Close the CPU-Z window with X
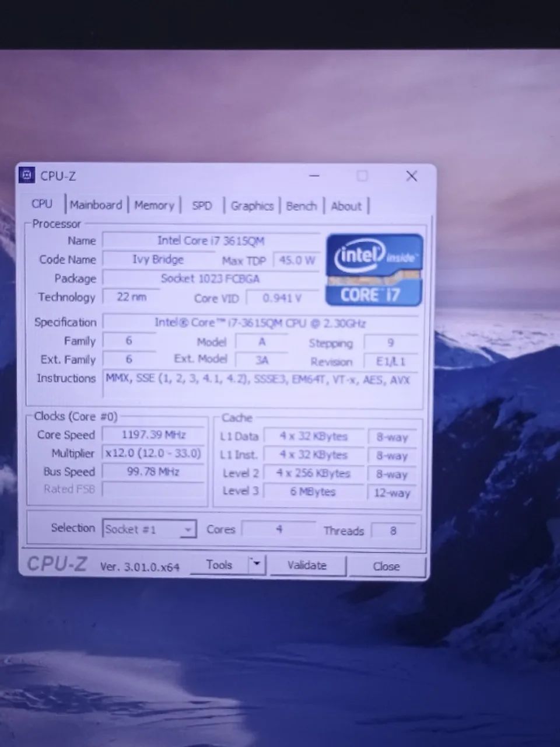Image resolution: width=560 pixels, height=747 pixels. point(411,176)
